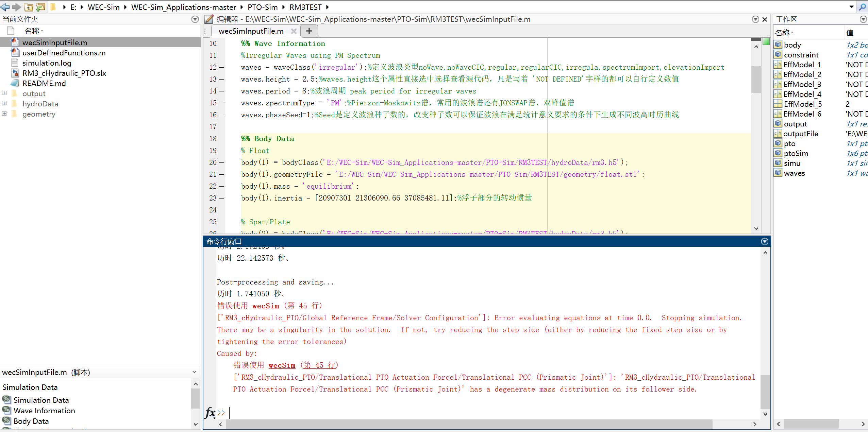
Task: Click the browse for folder icon
Action: (40, 7)
